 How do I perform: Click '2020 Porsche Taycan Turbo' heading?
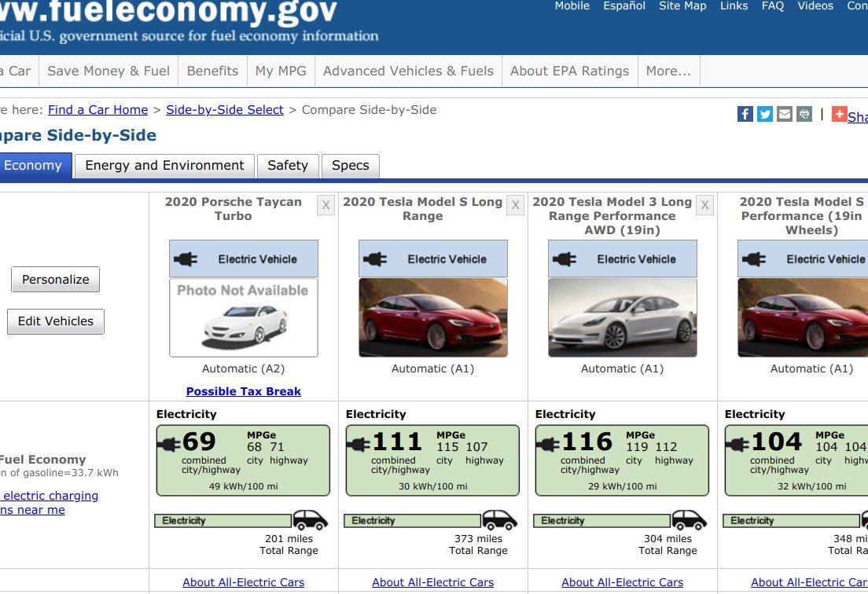[x=233, y=208]
